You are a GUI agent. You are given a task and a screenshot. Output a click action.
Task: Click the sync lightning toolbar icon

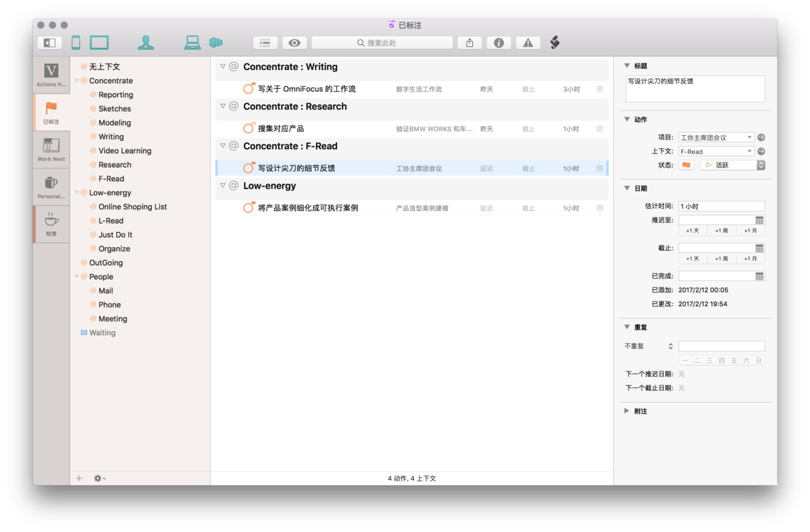click(x=555, y=43)
